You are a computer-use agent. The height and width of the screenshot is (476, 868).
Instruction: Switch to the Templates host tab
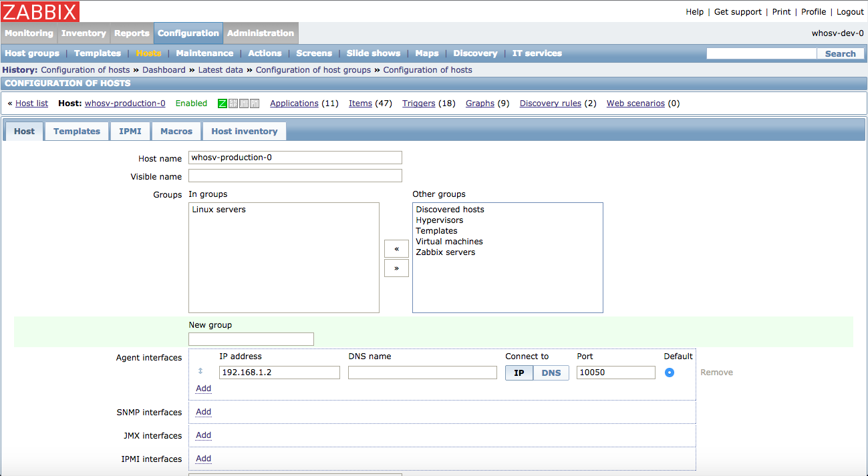77,132
